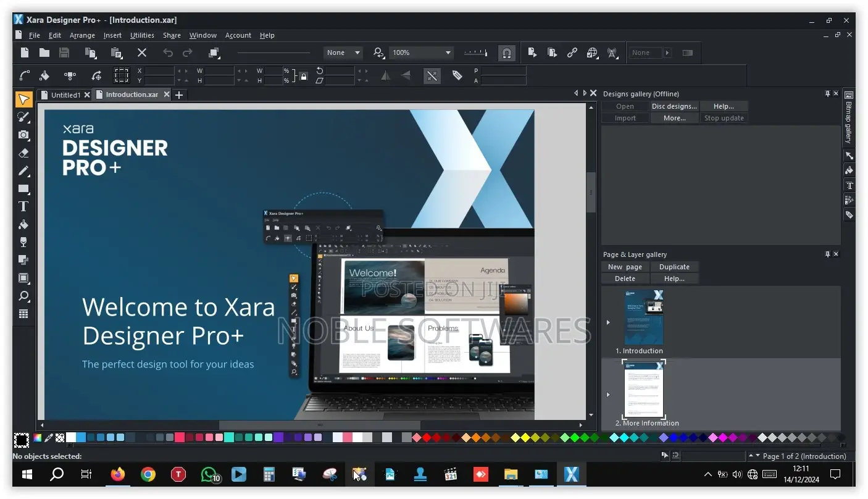Pin the Page & Layer gallery panel
The height and width of the screenshot is (499, 868).
[827, 254]
